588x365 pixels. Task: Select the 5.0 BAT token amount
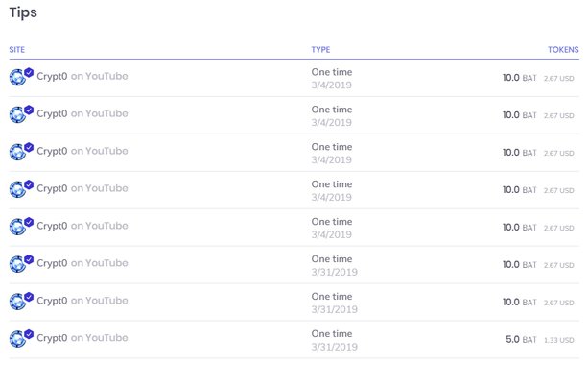[x=521, y=339]
